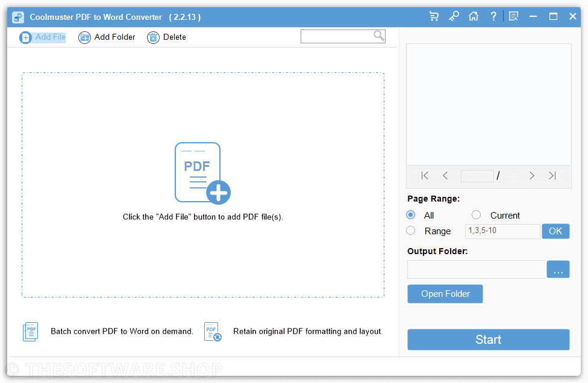
Task: Click the current page number field
Action: click(477, 176)
